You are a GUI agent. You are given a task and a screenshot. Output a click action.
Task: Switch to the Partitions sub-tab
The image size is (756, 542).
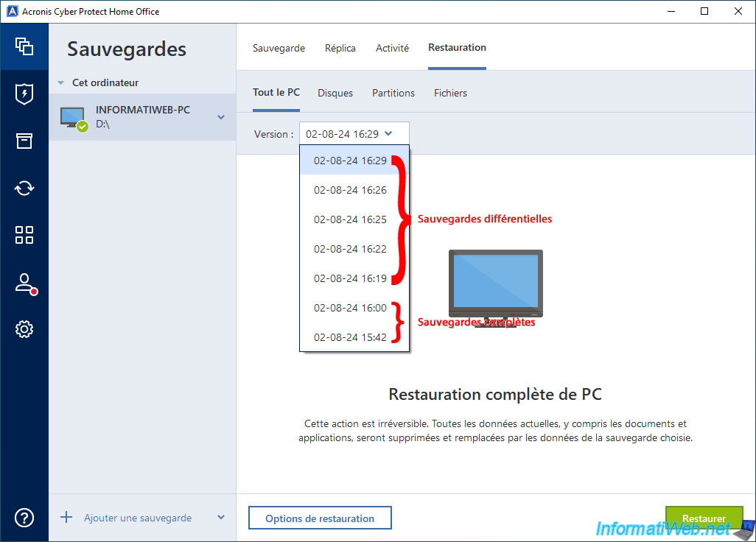pos(393,93)
